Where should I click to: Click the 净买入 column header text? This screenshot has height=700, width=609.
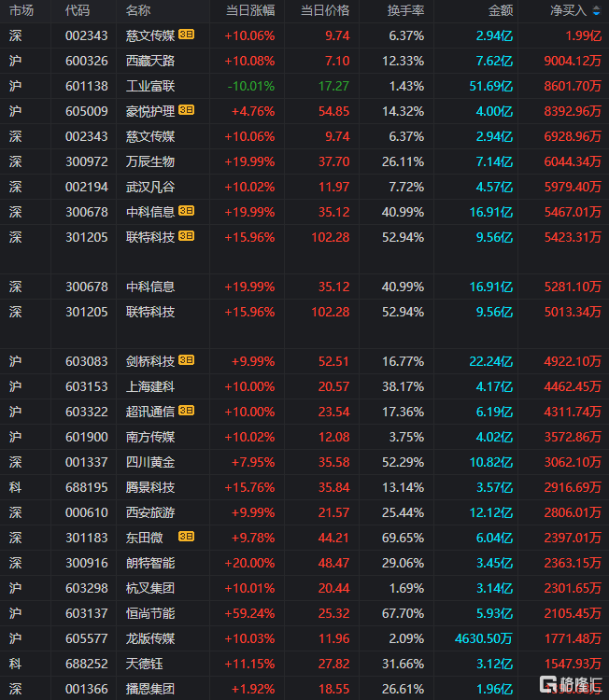(x=568, y=10)
